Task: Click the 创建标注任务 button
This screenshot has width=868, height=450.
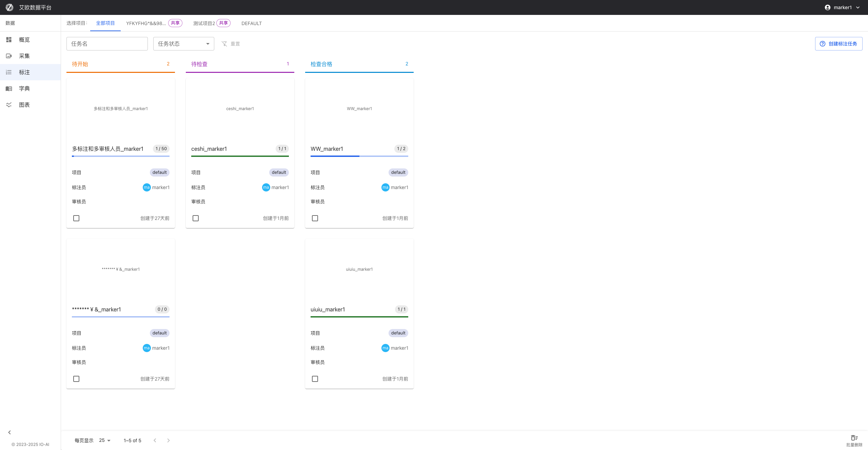Action: click(839, 44)
